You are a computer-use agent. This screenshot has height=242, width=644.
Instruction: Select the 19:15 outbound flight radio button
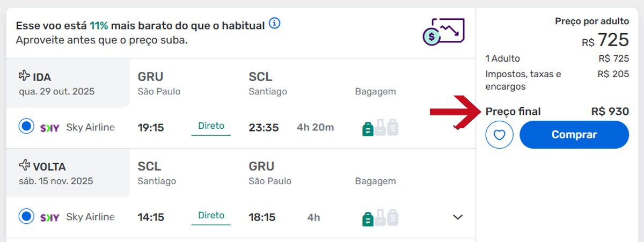pyautogui.click(x=26, y=127)
